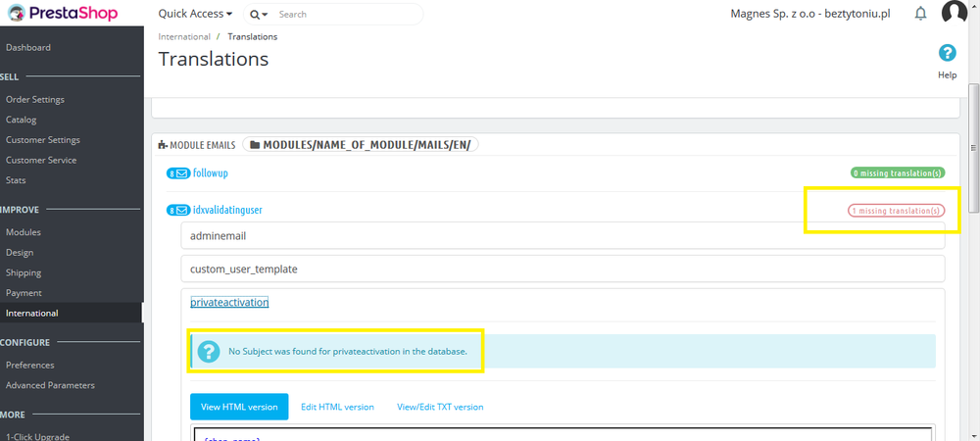Click the 0 missing translation(s) badge
Viewport: 980px width, 441px height.
pos(898,173)
